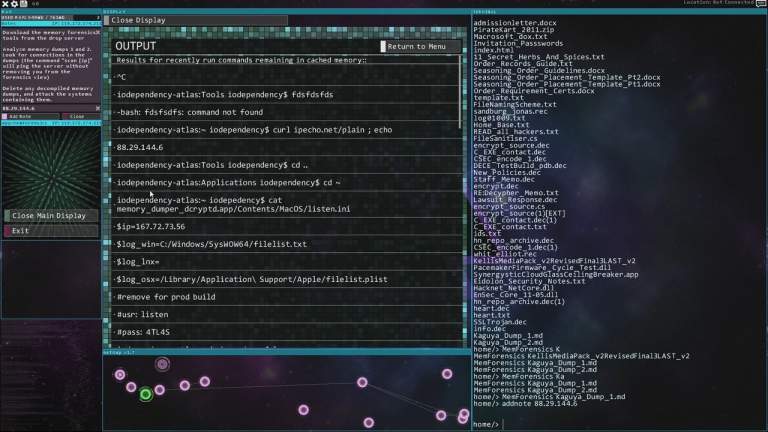Image resolution: width=768 pixels, height=432 pixels.
Task: Open settings via the gear icon
Action: pos(14,3)
